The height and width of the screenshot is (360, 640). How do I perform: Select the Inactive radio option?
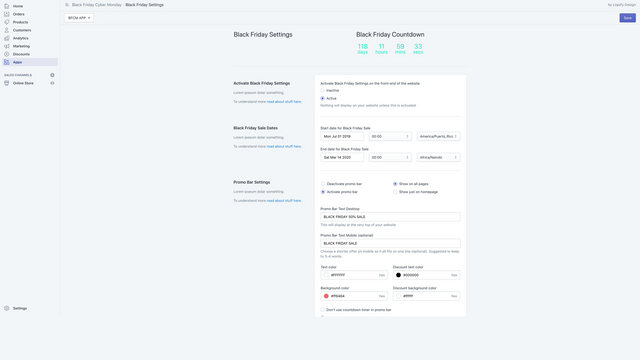[322, 91]
